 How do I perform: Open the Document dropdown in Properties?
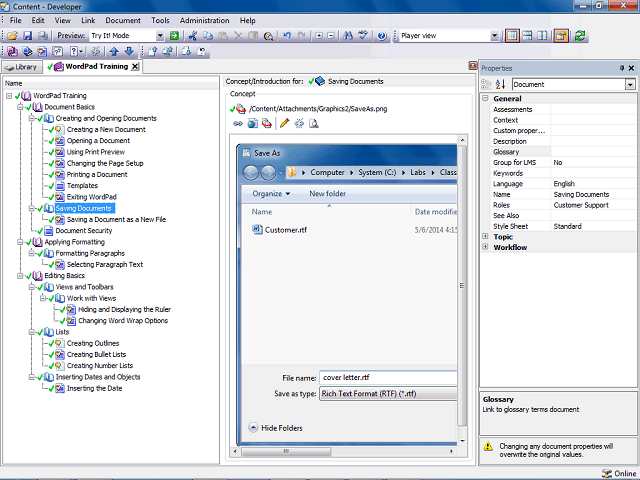(630, 84)
